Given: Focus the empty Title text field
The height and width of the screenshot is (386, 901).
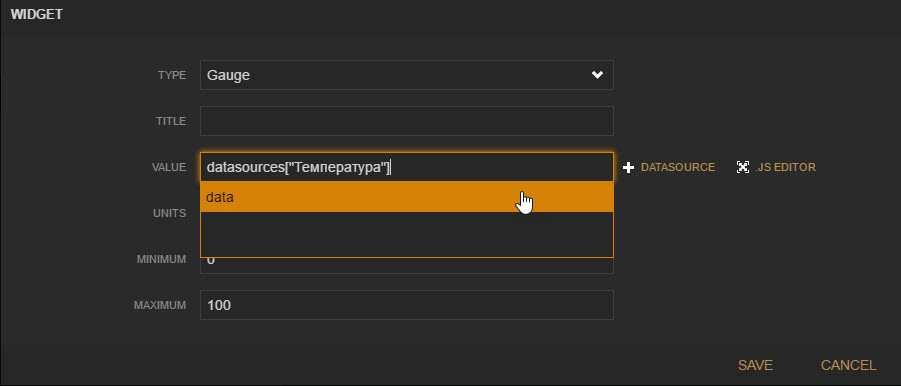Looking at the screenshot, I should [x=406, y=121].
